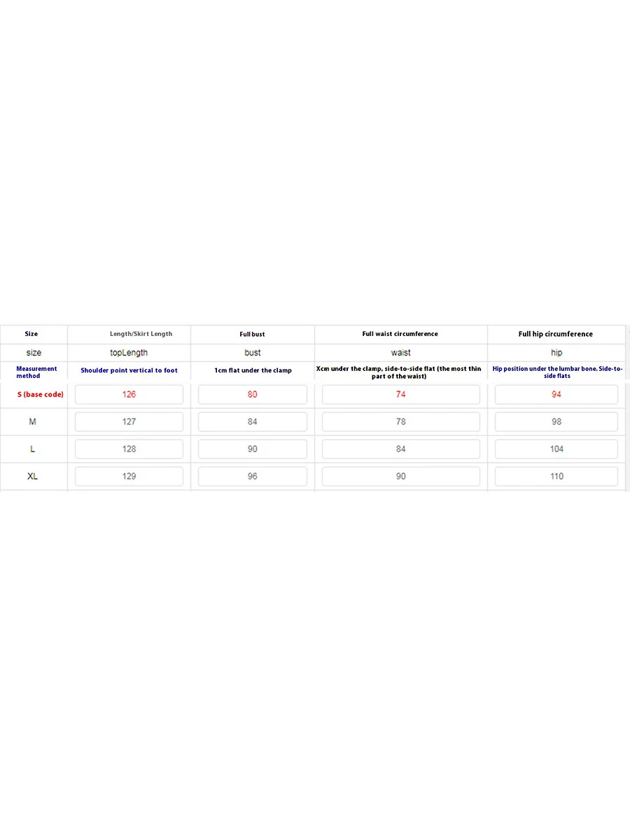The height and width of the screenshot is (840, 630).
Task: Click the "Full waist circumference" column header
Action: 400,335
